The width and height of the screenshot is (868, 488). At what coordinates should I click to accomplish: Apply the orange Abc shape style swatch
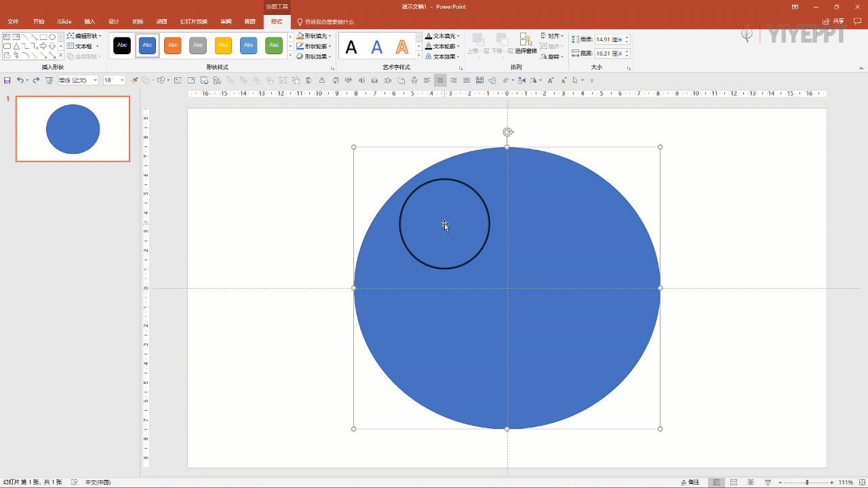click(173, 45)
